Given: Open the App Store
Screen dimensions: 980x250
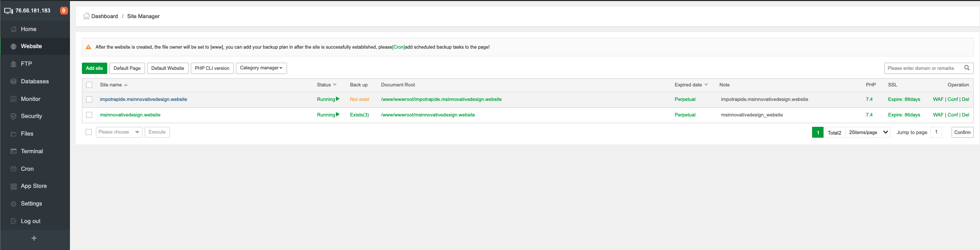Looking at the screenshot, I should 35,186.
